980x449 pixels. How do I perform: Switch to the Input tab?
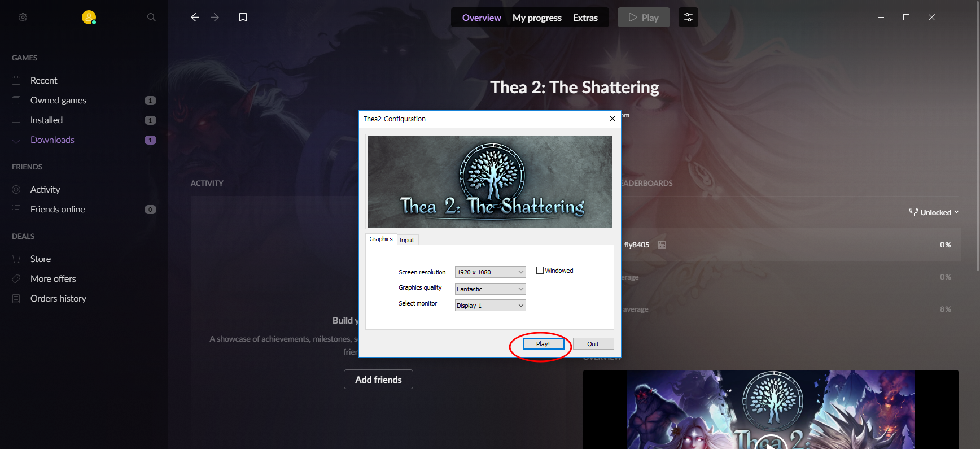coord(407,240)
